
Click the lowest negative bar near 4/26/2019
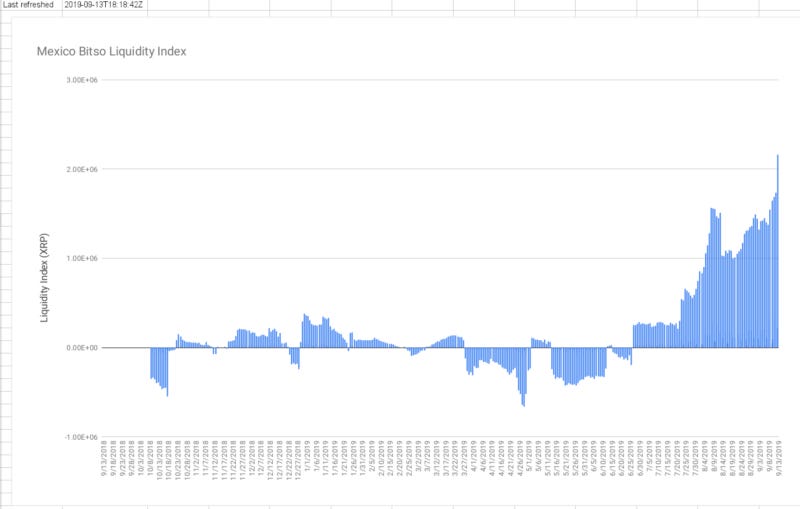point(523,377)
